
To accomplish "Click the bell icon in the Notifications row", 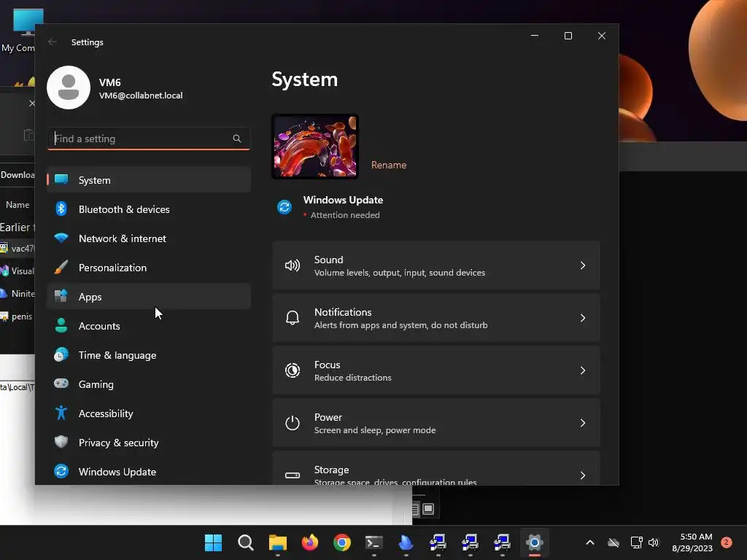I will (293, 318).
